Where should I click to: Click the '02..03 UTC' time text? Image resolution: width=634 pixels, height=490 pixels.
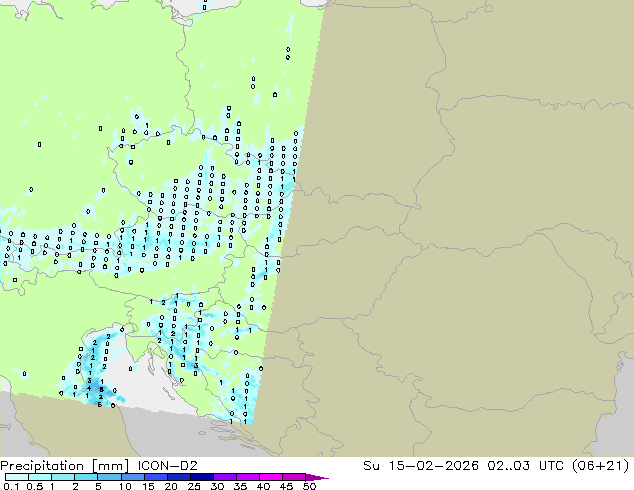click(x=528, y=465)
